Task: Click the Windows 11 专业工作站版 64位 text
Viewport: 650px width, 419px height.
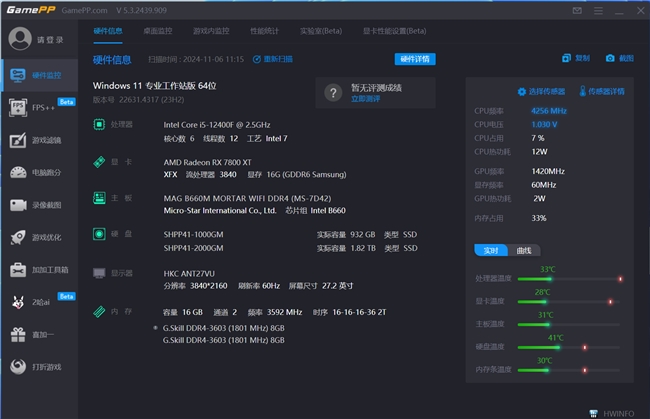Action: coord(155,86)
